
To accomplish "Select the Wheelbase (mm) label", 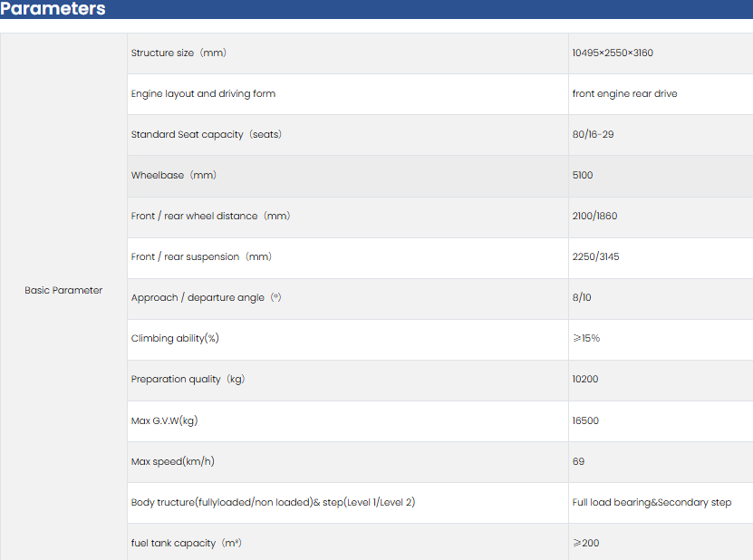I will 174,176.
